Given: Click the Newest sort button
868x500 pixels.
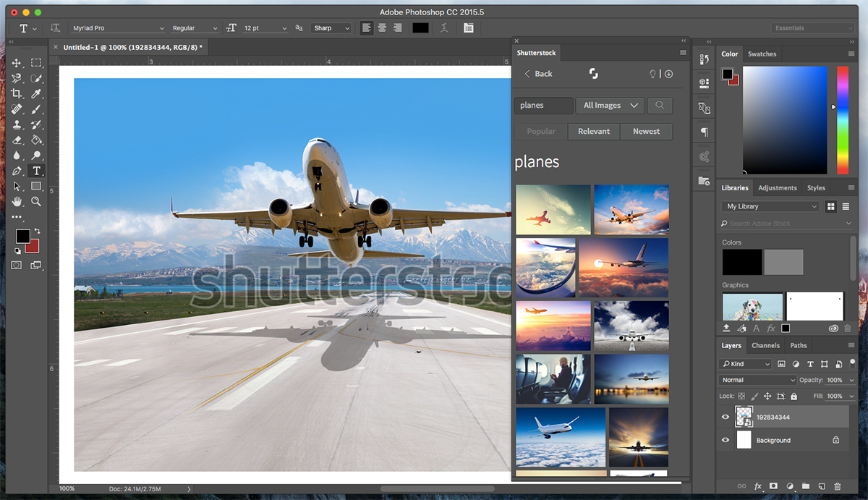Looking at the screenshot, I should point(646,131).
